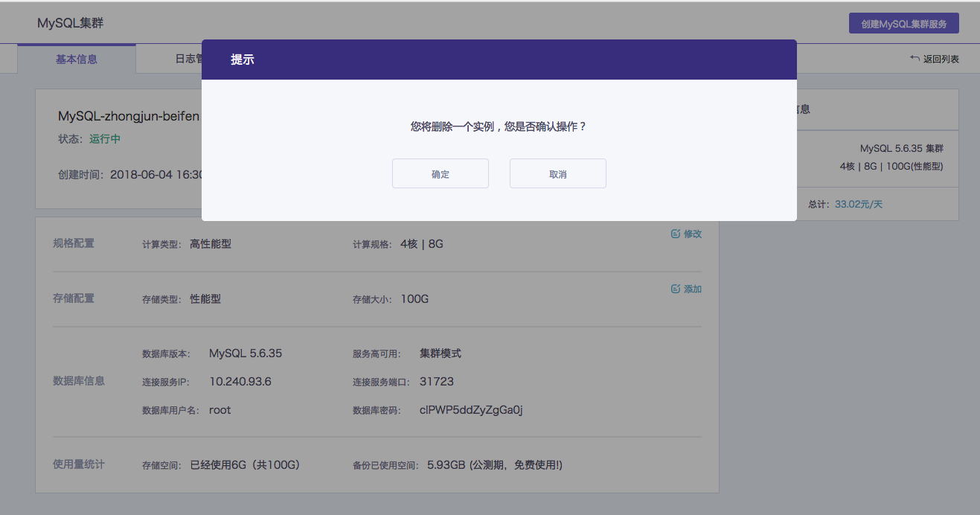This screenshot has width=980, height=515.
Task: Click the 运行中 status text
Action: (x=105, y=139)
